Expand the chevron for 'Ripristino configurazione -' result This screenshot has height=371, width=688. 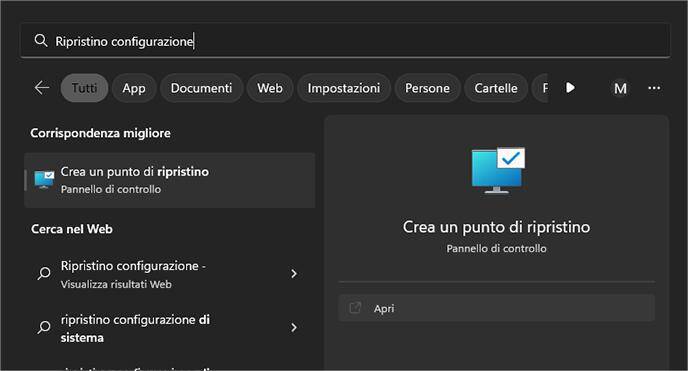click(x=294, y=274)
